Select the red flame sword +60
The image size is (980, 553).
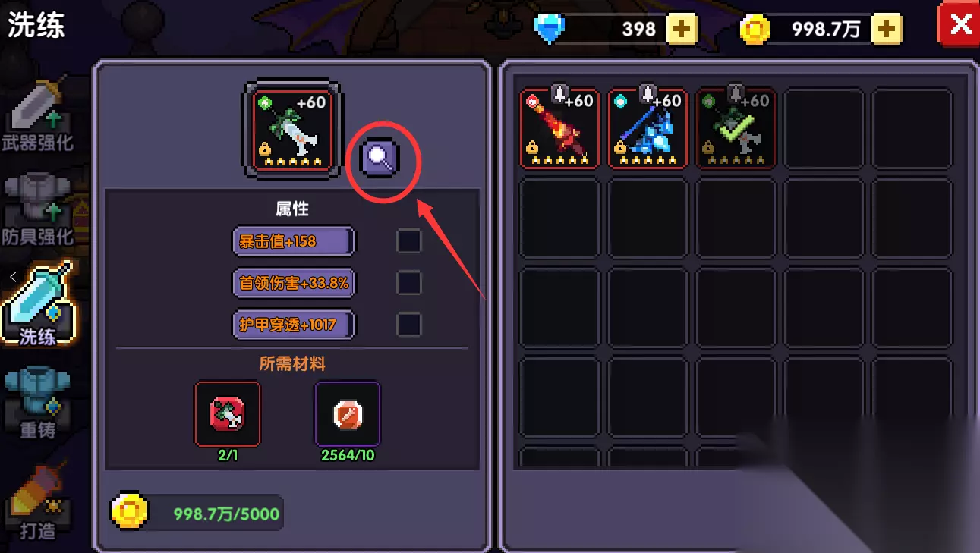coord(560,127)
